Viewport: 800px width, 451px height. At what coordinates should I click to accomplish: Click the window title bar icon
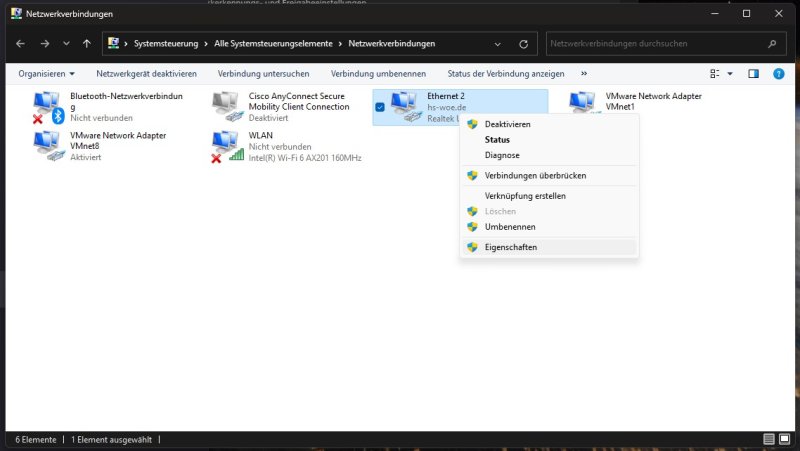pos(16,13)
